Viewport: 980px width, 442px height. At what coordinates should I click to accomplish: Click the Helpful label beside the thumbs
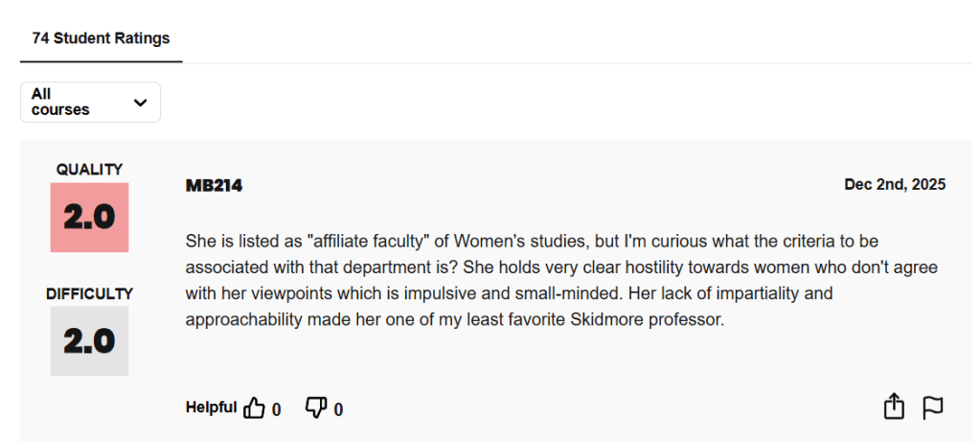pos(211,407)
